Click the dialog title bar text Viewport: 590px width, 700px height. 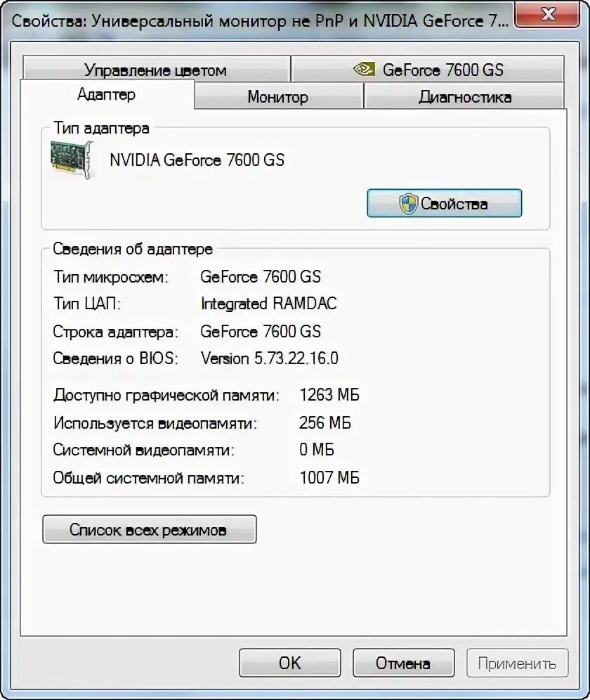tap(260, 21)
